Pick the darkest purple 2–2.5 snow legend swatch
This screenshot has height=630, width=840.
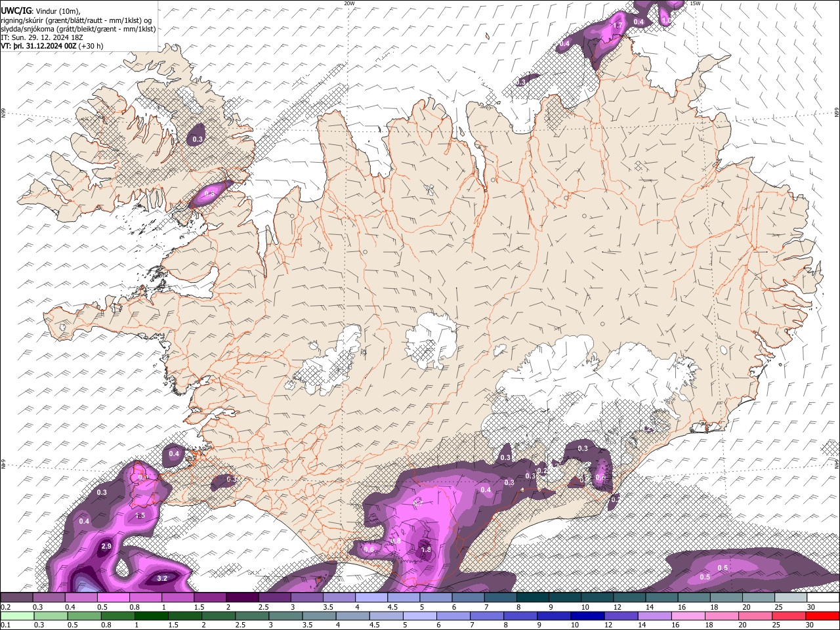242,597
